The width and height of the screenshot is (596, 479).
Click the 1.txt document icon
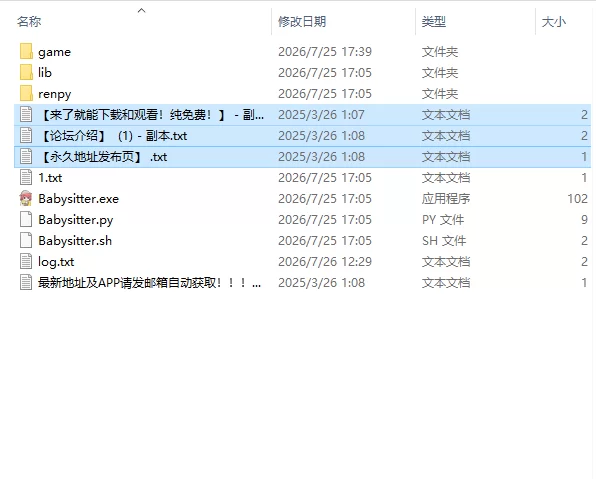(26, 178)
